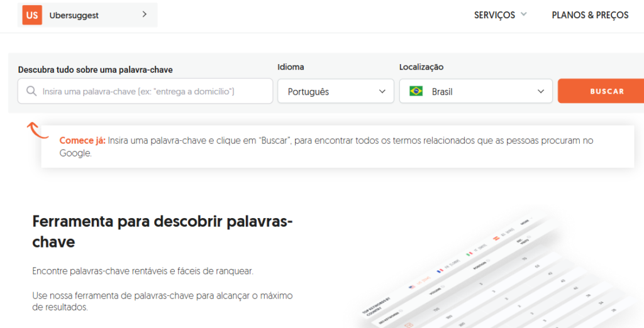
Task: Click the chevron in Português dropdown
Action: [x=382, y=92]
